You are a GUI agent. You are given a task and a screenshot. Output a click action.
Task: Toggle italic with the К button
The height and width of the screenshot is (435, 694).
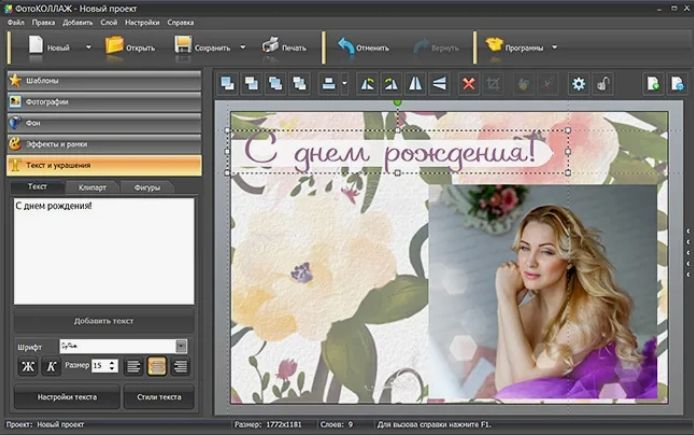point(51,366)
